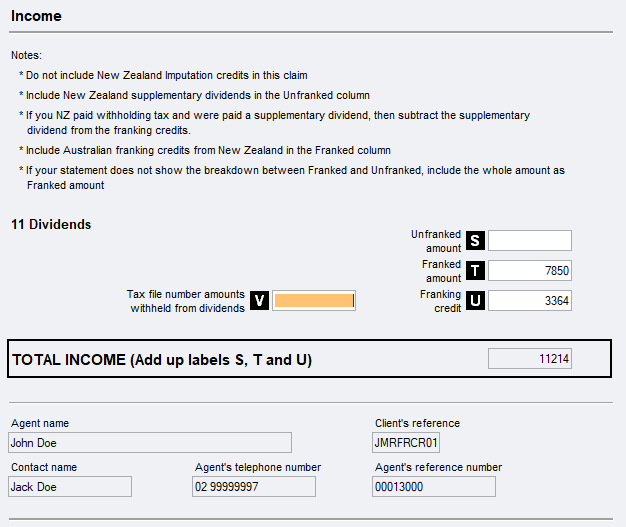626x527 pixels.
Task: Select the Contact name field
Action: point(70,487)
